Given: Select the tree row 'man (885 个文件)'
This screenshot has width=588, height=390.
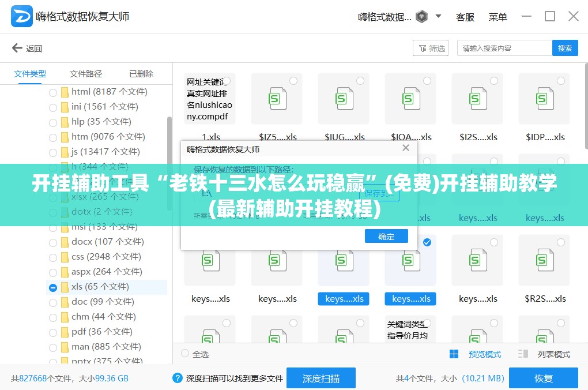Looking at the screenshot, I should [x=107, y=347].
